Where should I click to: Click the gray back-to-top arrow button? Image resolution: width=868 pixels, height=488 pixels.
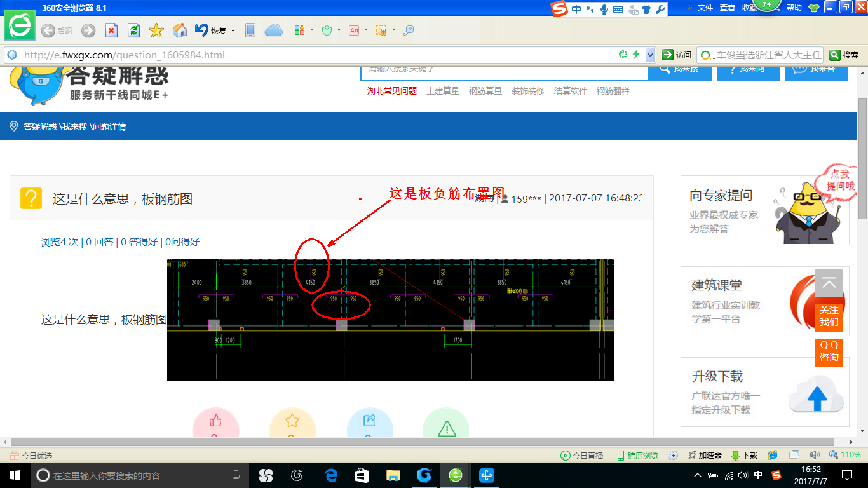click(x=829, y=283)
